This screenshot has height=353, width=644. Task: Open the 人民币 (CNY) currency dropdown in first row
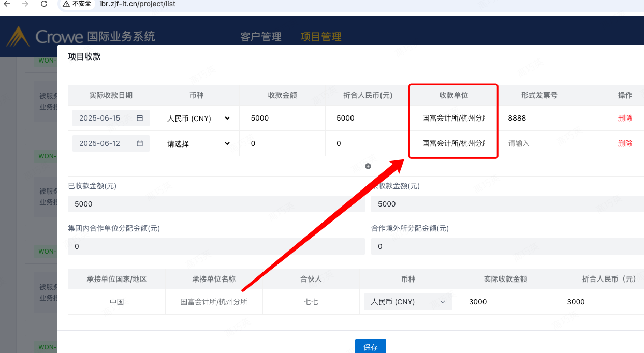click(198, 118)
